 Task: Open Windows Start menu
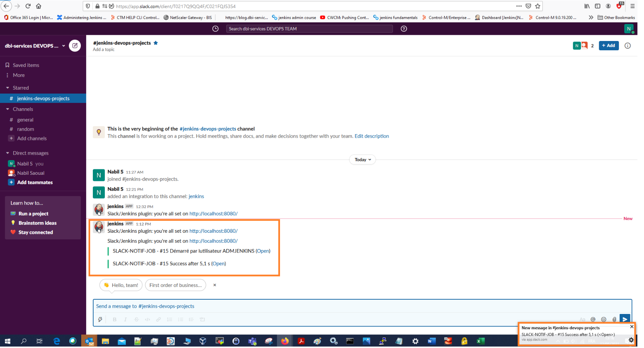(x=7, y=341)
